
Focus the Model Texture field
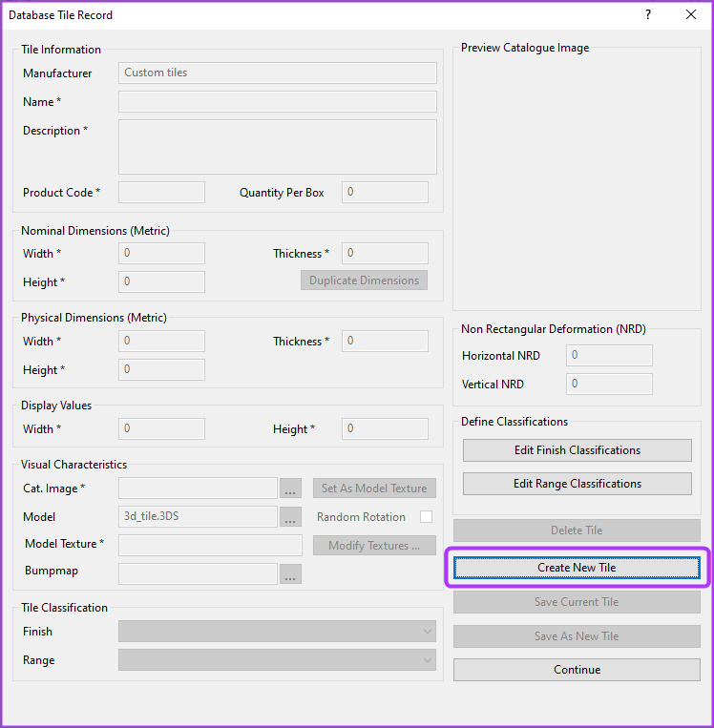point(210,545)
